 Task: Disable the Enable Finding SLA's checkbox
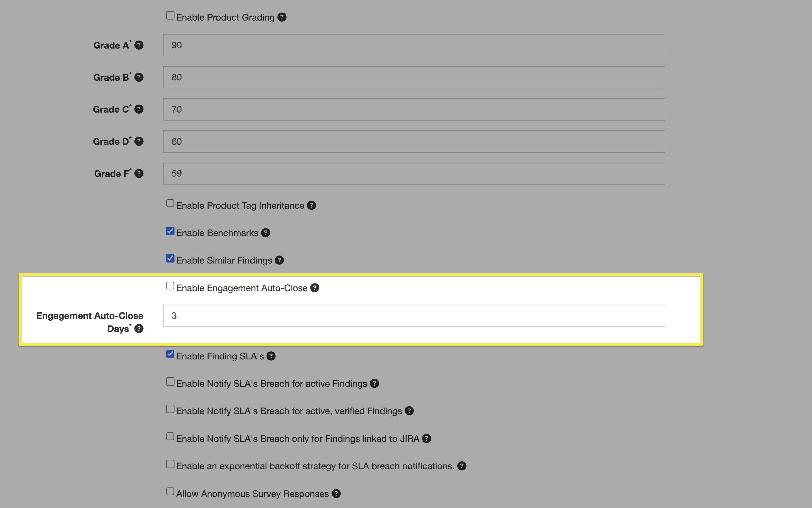pos(170,354)
